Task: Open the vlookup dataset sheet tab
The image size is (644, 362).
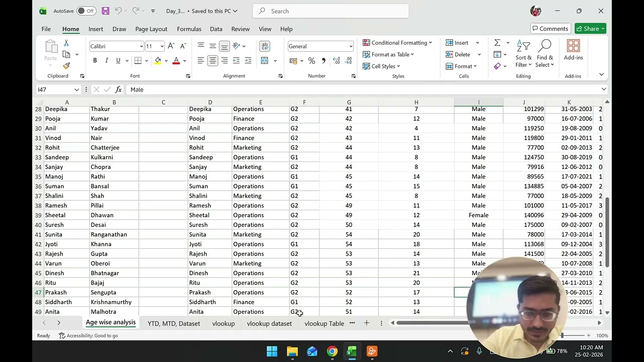Action: point(269,323)
